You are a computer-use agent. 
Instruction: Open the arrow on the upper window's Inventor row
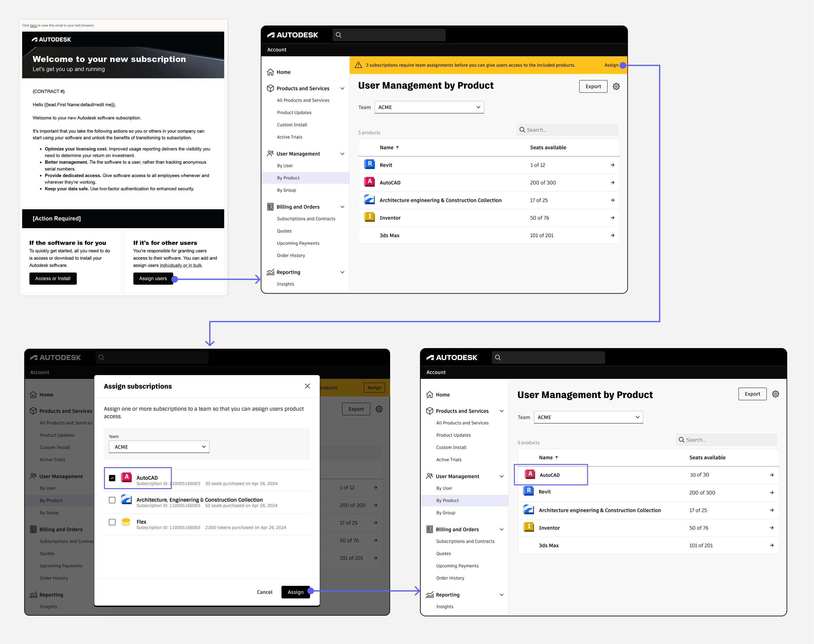point(612,217)
